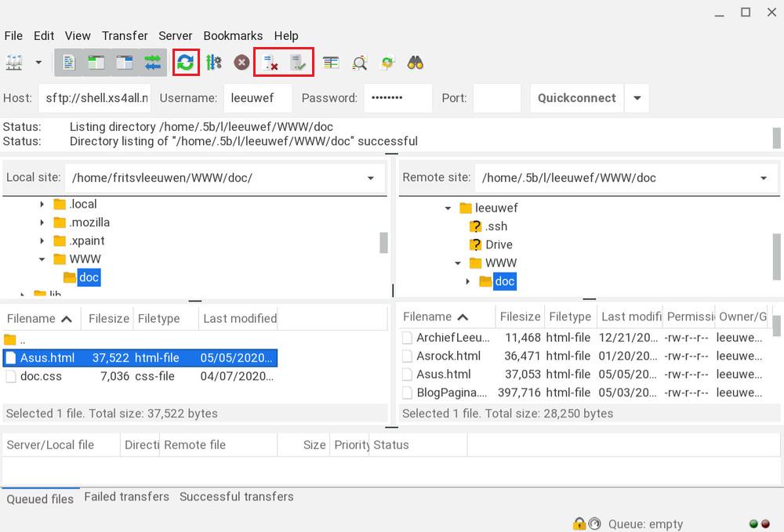This screenshot has width=784, height=532.
Task: Open directory listing filters dialog
Action: click(331, 63)
